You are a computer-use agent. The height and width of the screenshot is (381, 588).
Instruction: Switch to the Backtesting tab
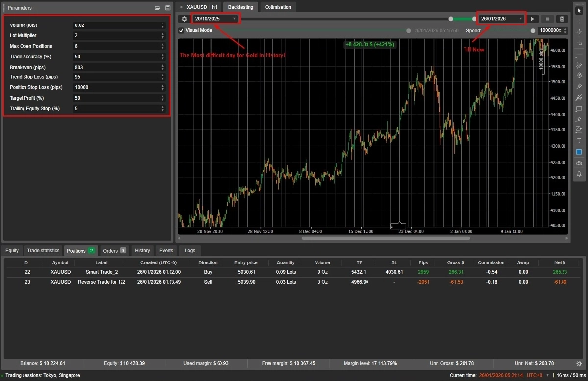pos(240,7)
